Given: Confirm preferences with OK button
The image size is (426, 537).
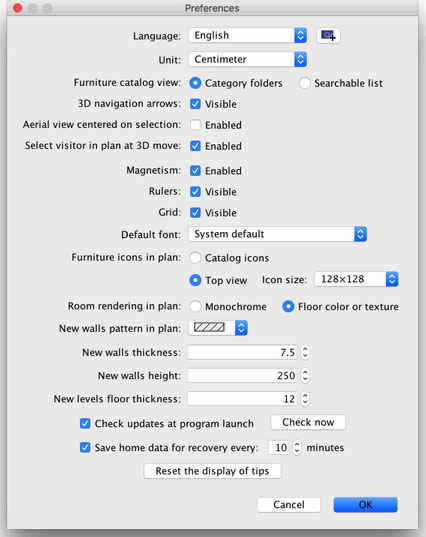Looking at the screenshot, I should pyautogui.click(x=365, y=504).
